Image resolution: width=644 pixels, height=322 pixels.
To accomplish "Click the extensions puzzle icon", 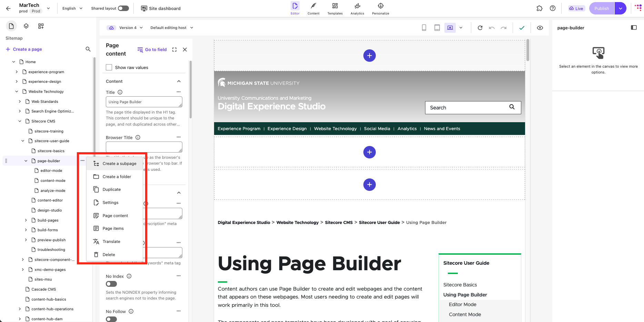I will 540,8.
